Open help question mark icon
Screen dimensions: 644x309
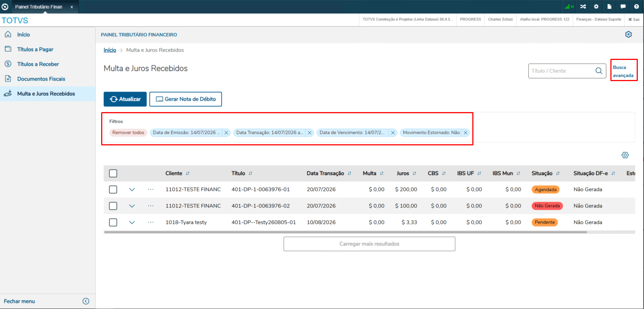click(x=636, y=7)
